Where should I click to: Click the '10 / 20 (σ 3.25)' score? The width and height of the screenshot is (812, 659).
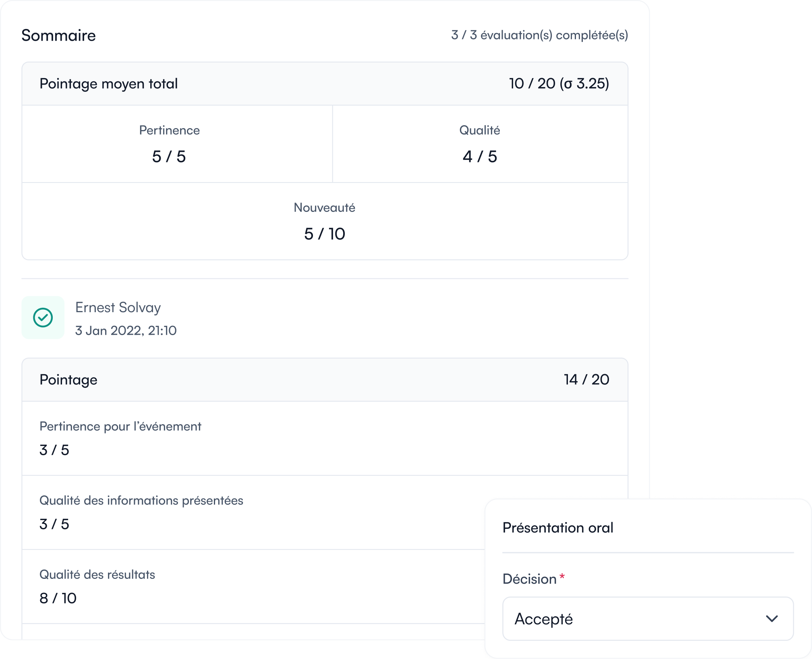[559, 84]
